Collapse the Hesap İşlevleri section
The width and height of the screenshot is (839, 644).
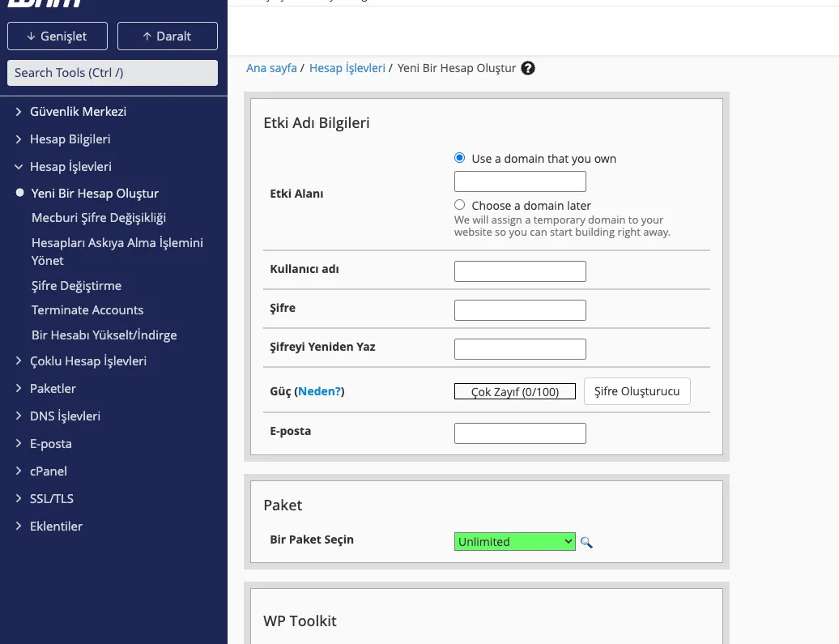pos(70,167)
